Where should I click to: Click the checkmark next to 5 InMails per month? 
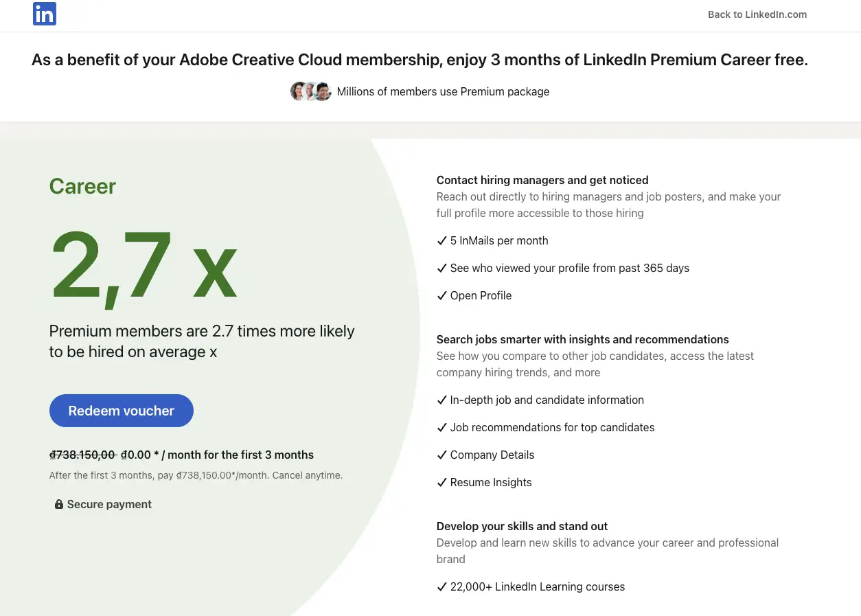[442, 240]
